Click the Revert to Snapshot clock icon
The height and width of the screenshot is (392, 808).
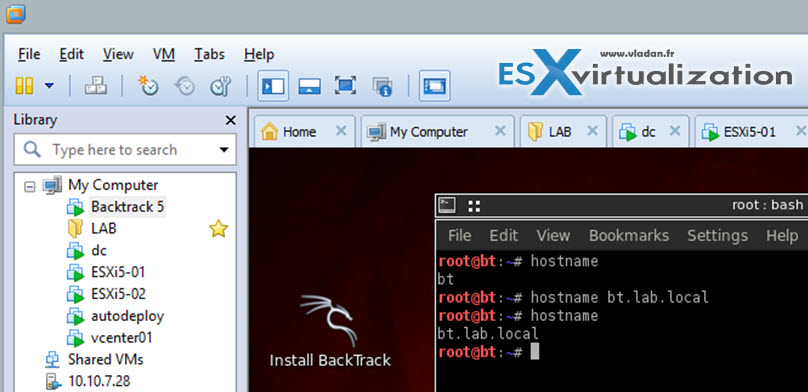tap(184, 86)
